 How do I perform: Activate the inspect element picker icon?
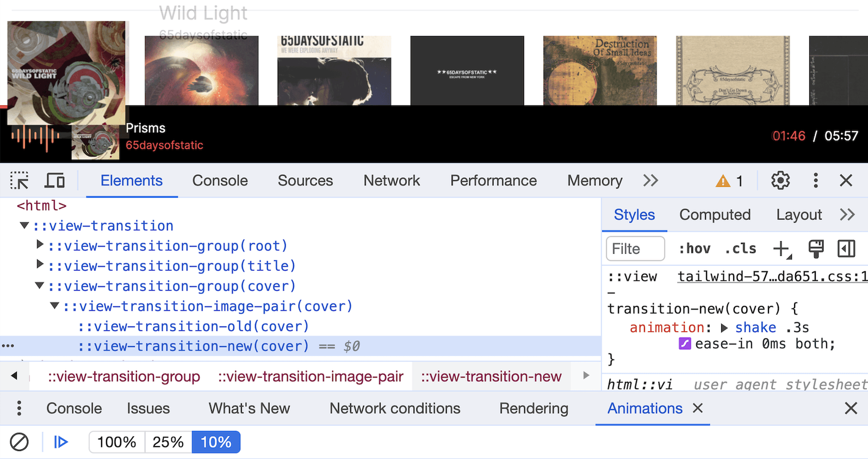(x=20, y=181)
